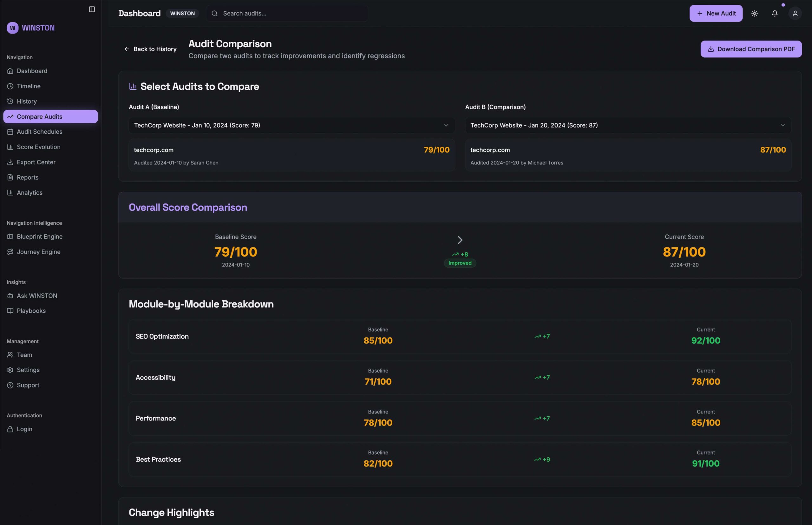Viewport: 812px width, 525px height.
Task: Open Audit Schedules calendar item
Action: 39,131
